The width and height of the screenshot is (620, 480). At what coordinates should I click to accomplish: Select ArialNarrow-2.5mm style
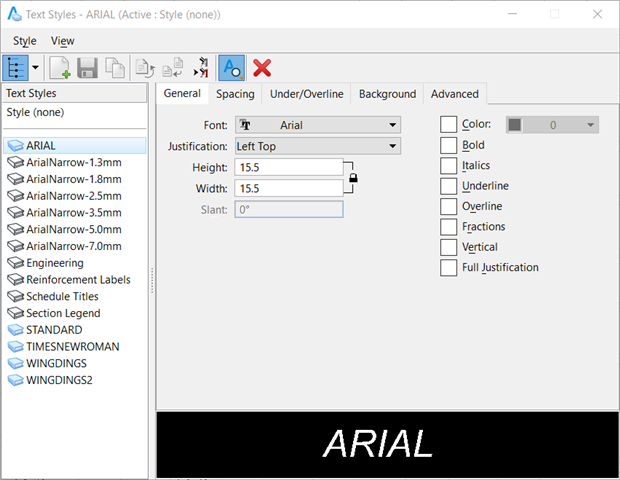click(x=74, y=196)
